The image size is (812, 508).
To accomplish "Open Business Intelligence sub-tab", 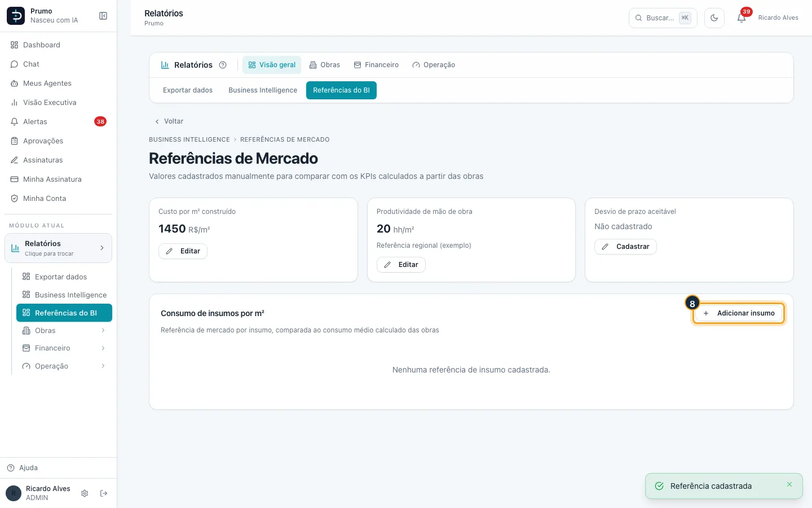I will [x=263, y=90].
